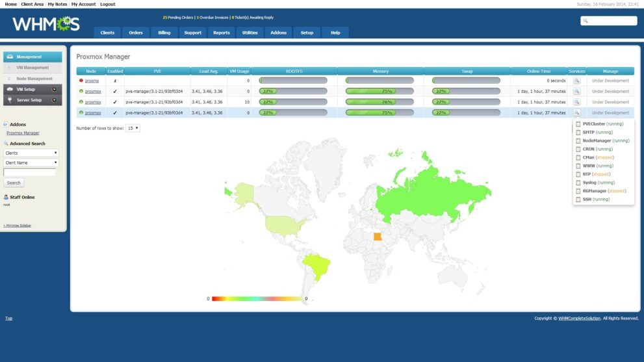Open the Client Name search field dropdown
Image resolution: width=644 pixels, height=362 pixels.
tap(31, 162)
